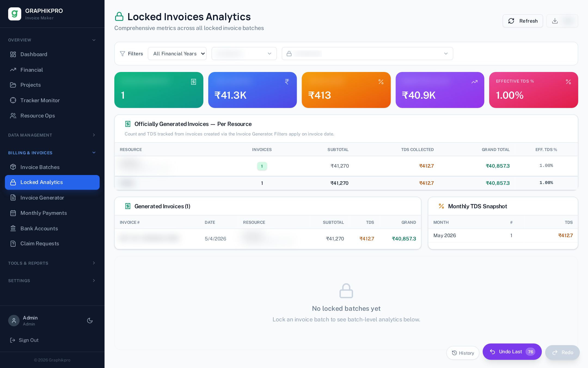Click Generated Invoices receipt icon

coord(128,206)
